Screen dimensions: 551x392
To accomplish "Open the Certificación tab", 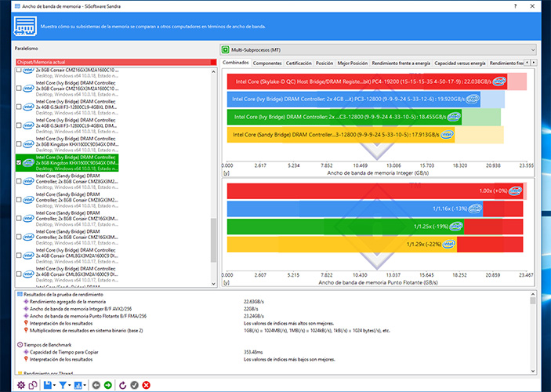I will pyautogui.click(x=299, y=64).
